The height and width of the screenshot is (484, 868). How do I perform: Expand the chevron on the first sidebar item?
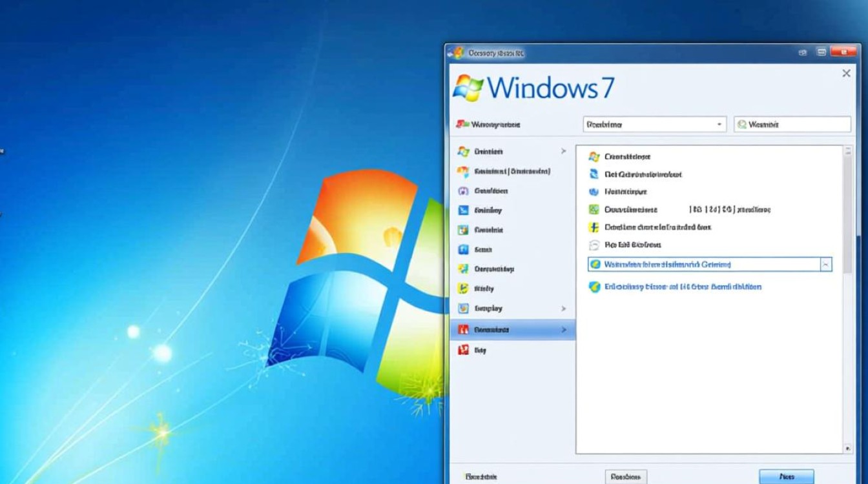(x=563, y=152)
